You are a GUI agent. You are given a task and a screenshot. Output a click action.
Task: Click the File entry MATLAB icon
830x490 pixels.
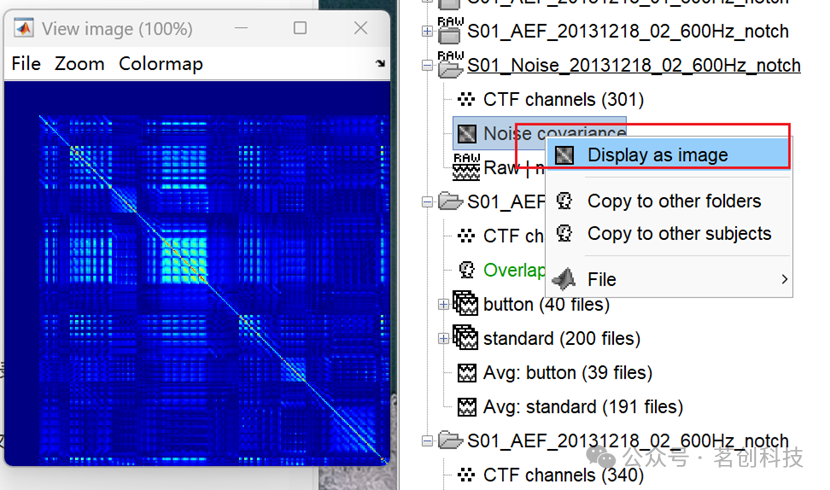click(564, 279)
